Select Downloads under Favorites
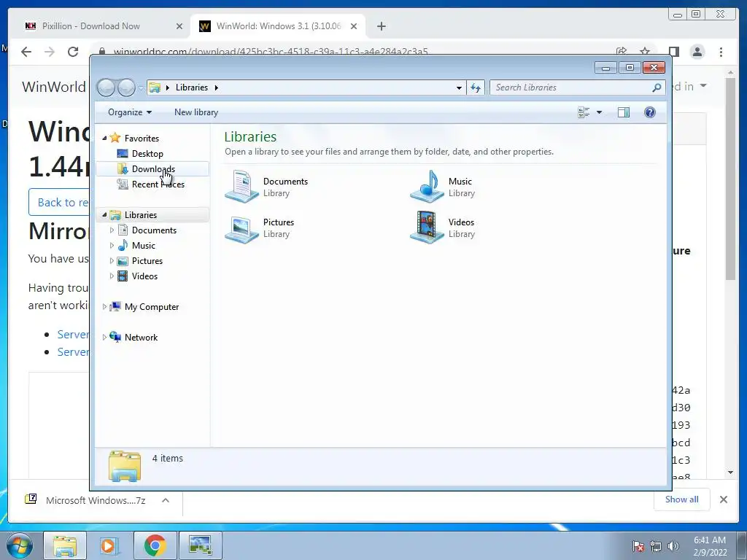The image size is (747, 560). (152, 169)
